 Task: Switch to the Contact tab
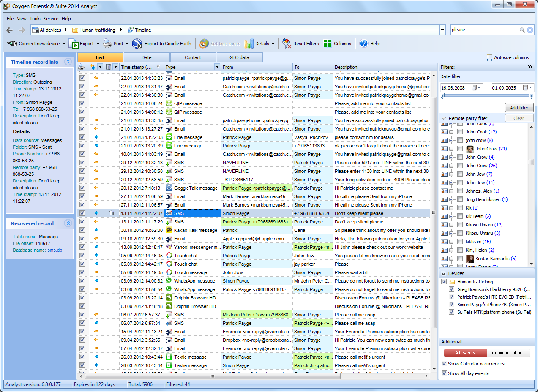[x=193, y=57]
